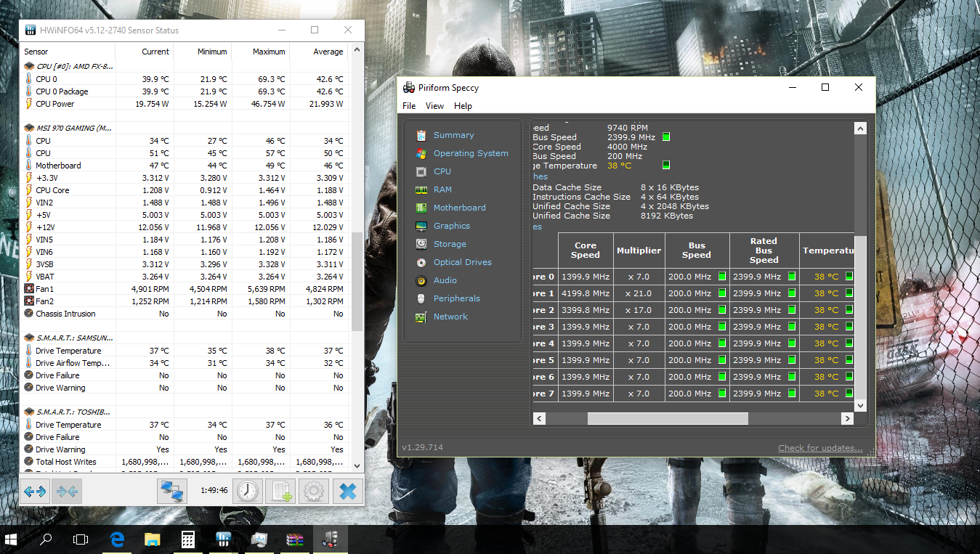Open Summary section in Speccy sidebar
Image resolution: width=980 pixels, height=554 pixels.
click(445, 135)
